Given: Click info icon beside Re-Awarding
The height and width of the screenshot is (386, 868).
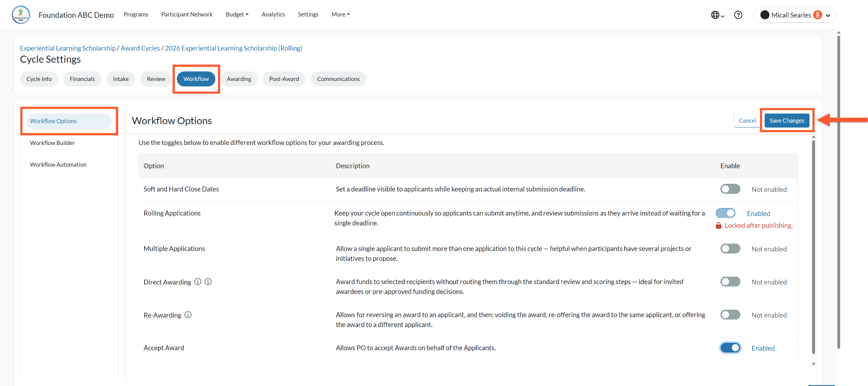Looking at the screenshot, I should pos(188,315).
